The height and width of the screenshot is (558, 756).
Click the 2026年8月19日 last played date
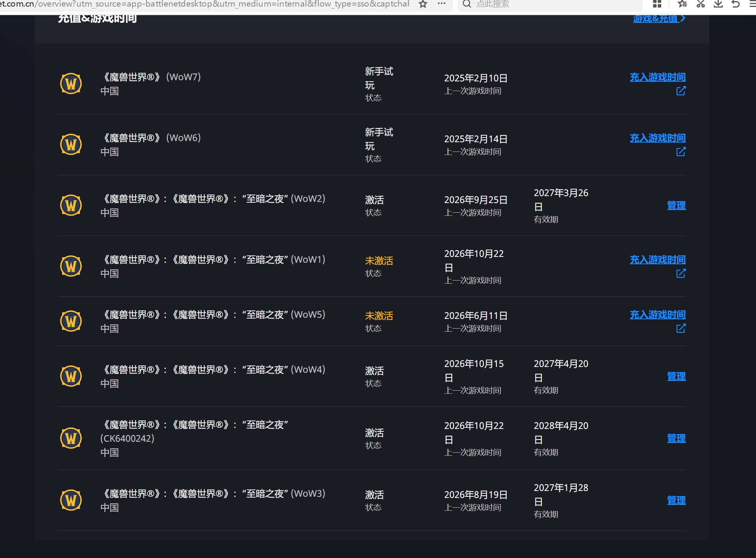tap(476, 495)
